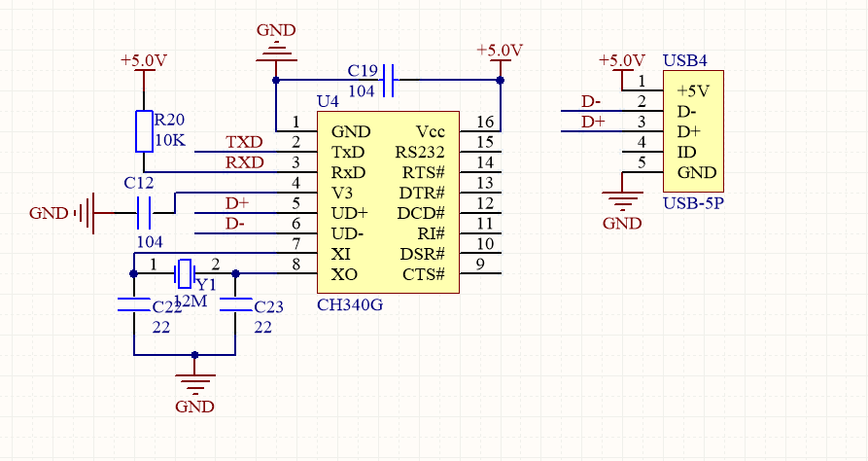
Task: Select the R20 resistor symbol
Action: 144,131
